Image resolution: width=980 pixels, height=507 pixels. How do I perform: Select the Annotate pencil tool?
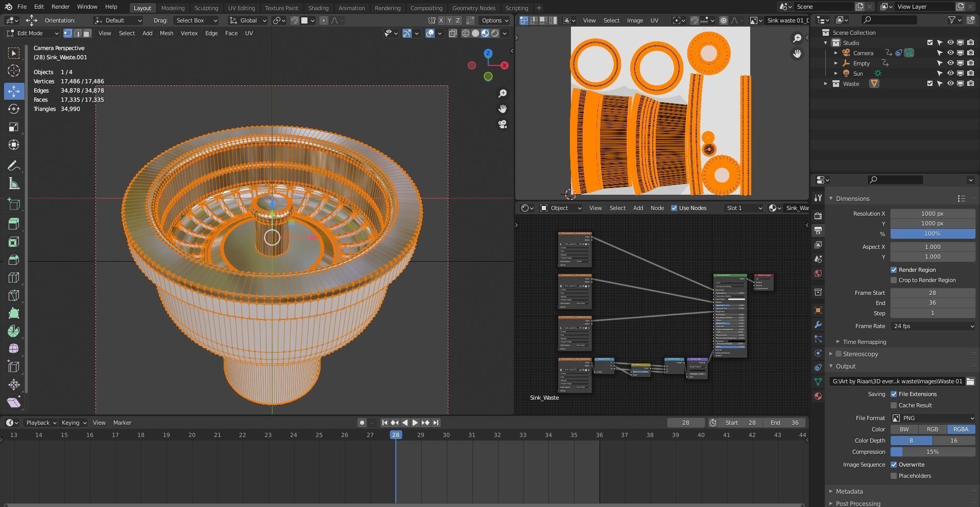click(14, 166)
